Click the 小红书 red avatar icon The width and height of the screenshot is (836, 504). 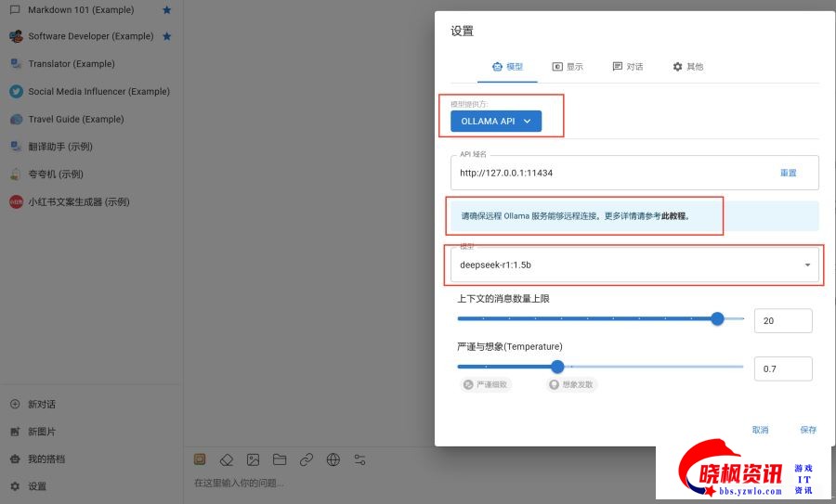(16, 202)
